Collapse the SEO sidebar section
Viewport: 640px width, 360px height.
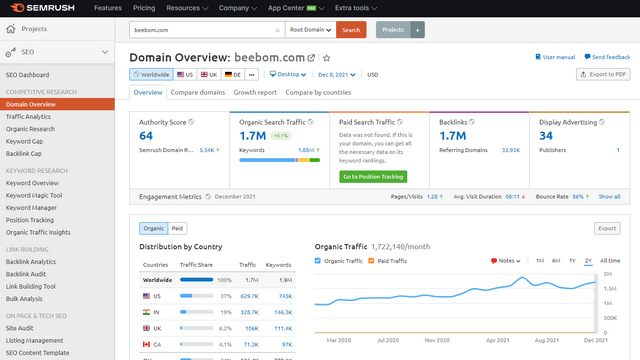pos(105,52)
